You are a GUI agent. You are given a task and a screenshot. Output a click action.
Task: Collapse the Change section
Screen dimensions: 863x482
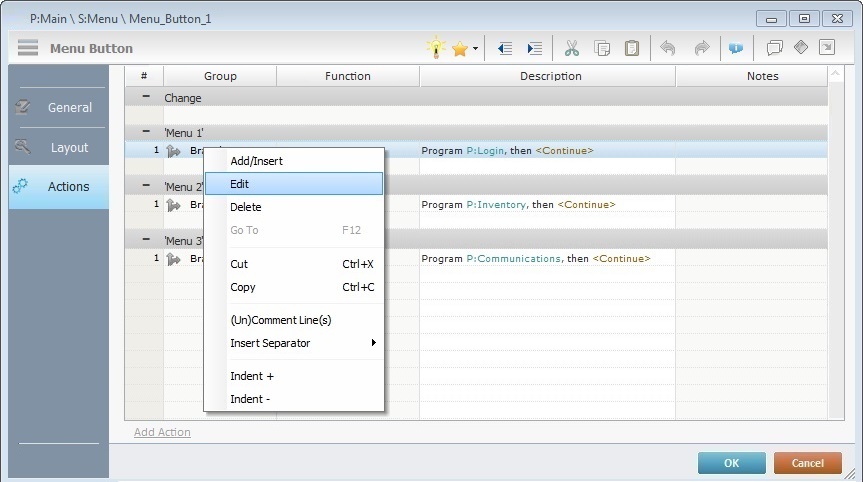(146, 97)
